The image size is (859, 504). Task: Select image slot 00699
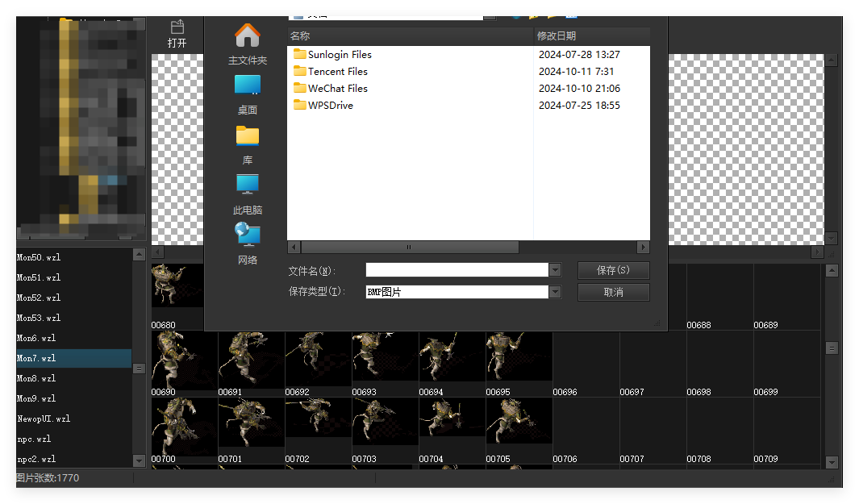786,364
